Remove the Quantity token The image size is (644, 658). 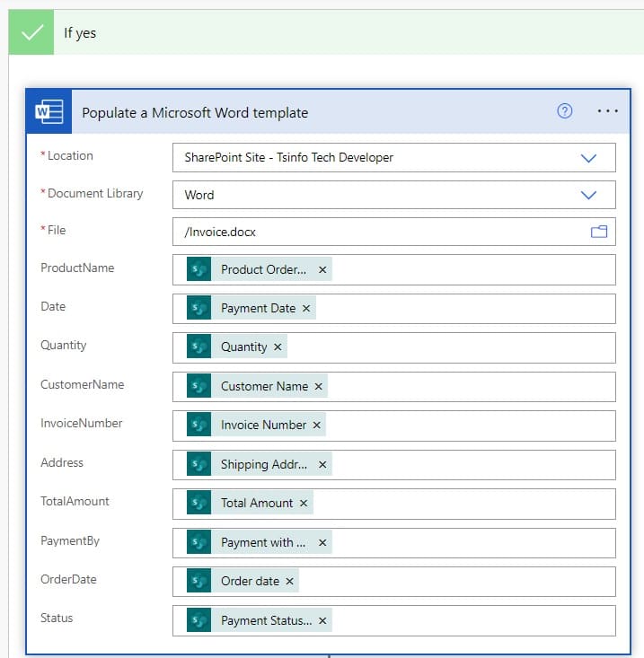coord(278,347)
